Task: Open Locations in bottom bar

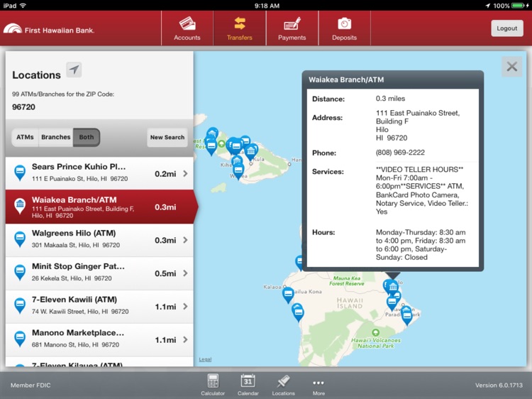Action: [283, 385]
